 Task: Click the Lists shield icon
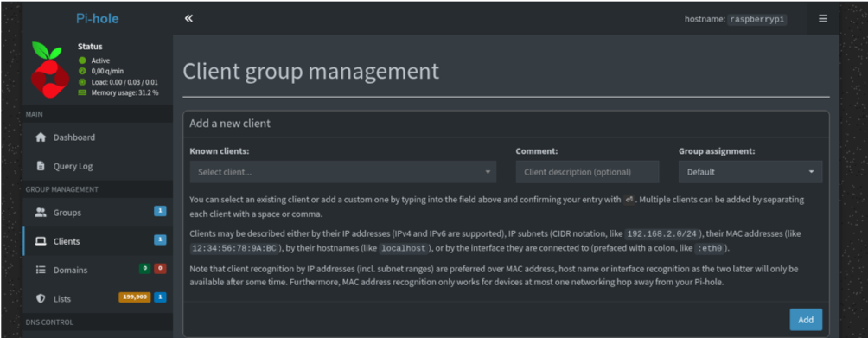(41, 299)
